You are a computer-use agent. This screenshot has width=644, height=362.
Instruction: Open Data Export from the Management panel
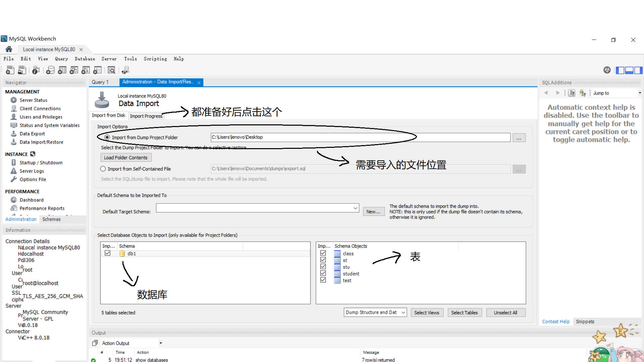(32, 133)
